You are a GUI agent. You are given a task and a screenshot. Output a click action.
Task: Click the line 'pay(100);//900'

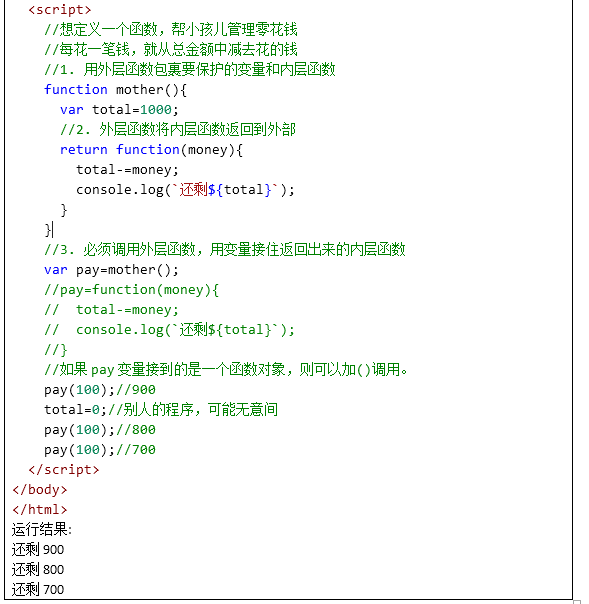(100, 390)
